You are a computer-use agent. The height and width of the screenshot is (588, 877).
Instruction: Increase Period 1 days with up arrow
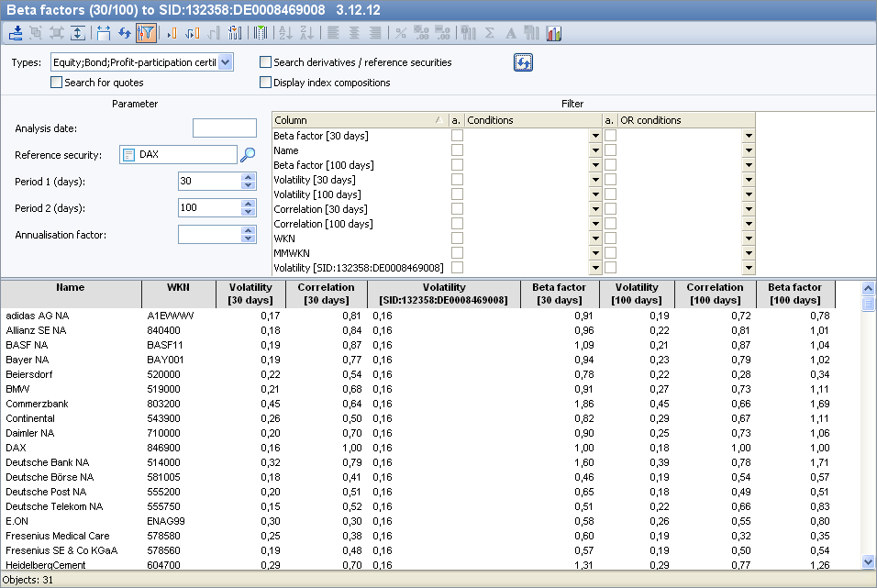247,177
